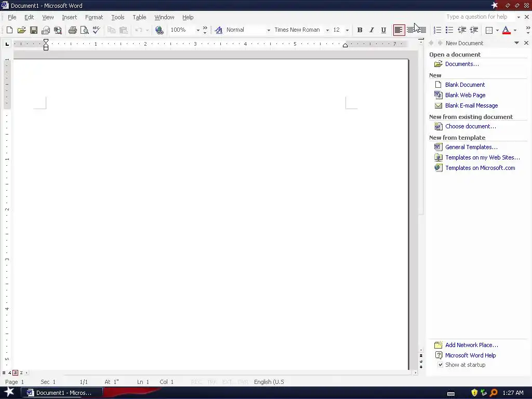Toggle bold formatting
Image resolution: width=532 pixels, height=399 pixels.
point(360,30)
